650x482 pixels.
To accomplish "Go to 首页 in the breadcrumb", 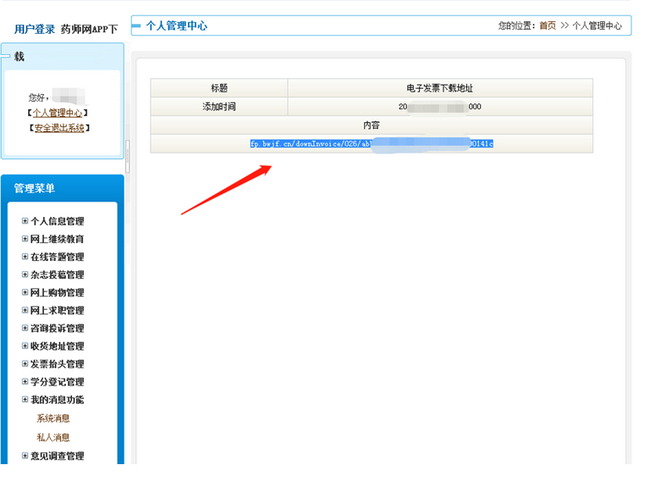I will [547, 26].
